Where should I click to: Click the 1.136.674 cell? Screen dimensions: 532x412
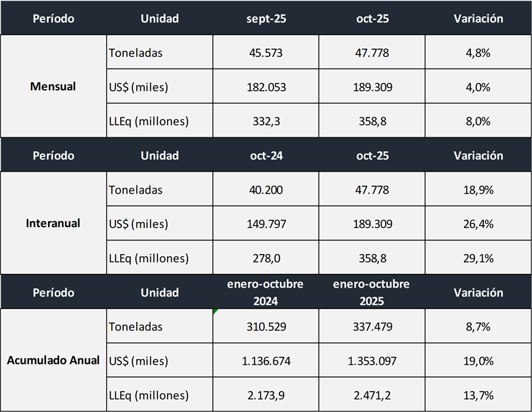[266, 361]
